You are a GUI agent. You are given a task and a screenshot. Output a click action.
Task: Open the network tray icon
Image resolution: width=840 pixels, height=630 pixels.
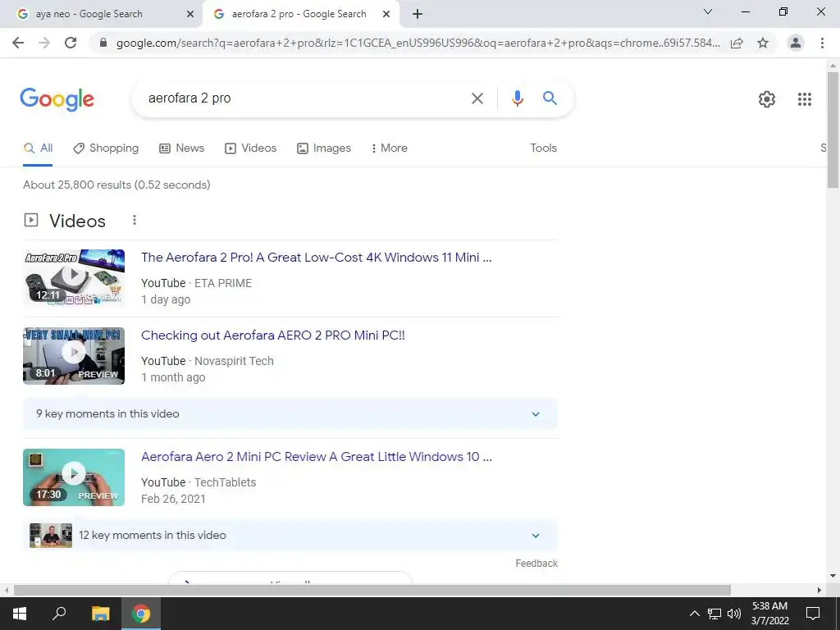[x=714, y=614]
